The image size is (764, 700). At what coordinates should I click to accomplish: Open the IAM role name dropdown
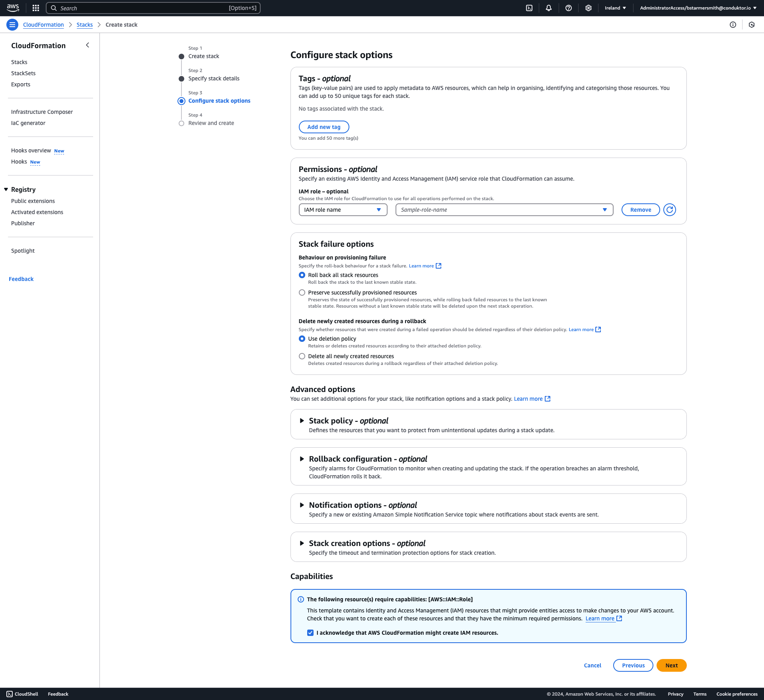343,210
